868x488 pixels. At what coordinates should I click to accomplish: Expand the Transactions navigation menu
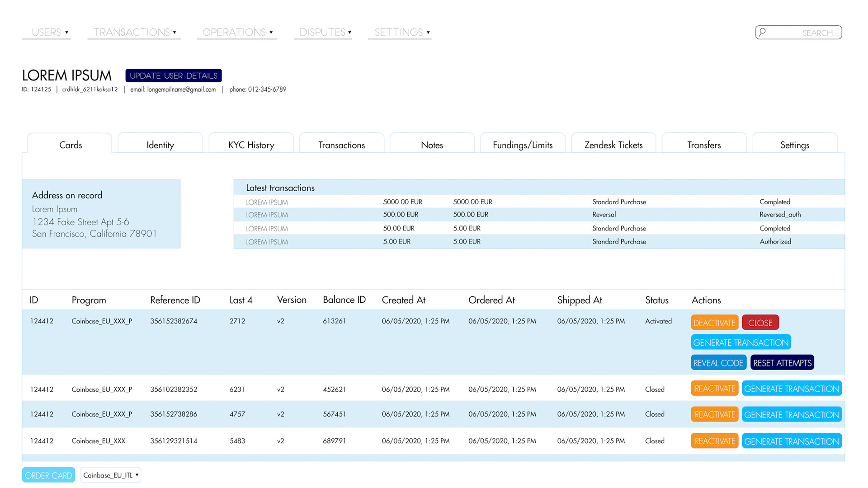pyautogui.click(x=134, y=32)
